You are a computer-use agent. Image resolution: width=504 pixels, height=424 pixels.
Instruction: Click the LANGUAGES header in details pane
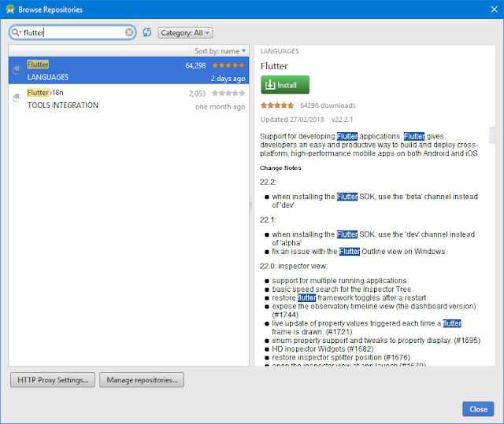(280, 51)
